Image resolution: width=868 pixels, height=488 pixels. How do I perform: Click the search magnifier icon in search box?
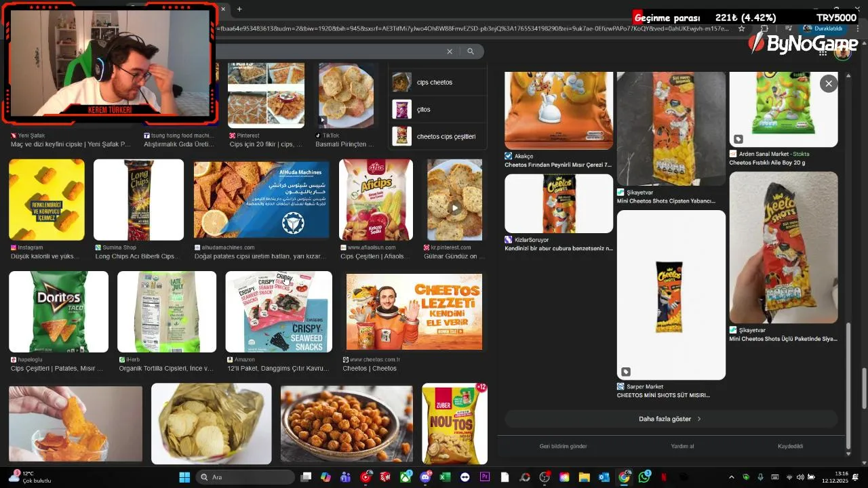(471, 52)
